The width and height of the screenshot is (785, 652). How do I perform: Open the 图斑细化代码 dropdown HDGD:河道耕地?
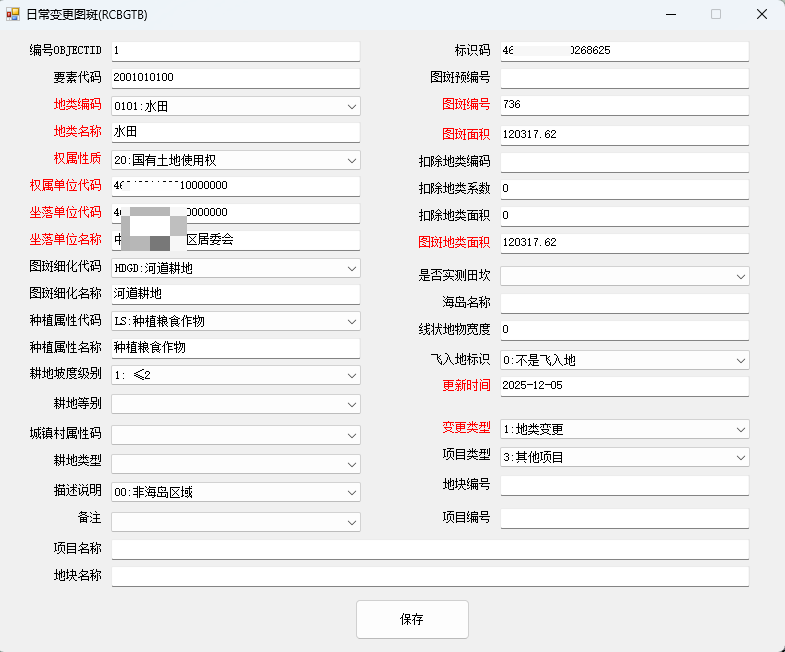click(236, 268)
